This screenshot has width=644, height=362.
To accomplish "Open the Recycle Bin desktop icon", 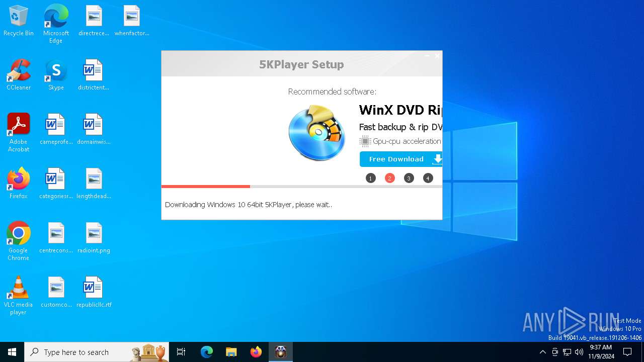I will (19, 21).
